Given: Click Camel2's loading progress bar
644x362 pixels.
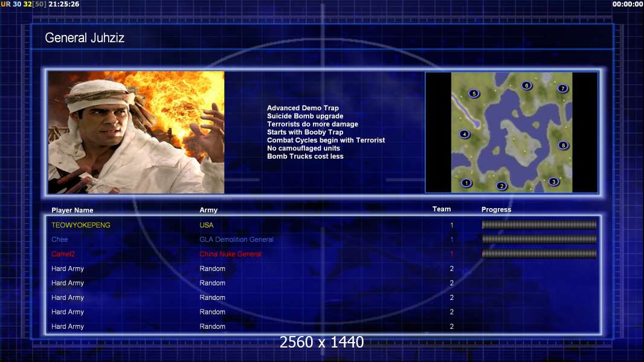Looking at the screenshot, I should click(539, 254).
